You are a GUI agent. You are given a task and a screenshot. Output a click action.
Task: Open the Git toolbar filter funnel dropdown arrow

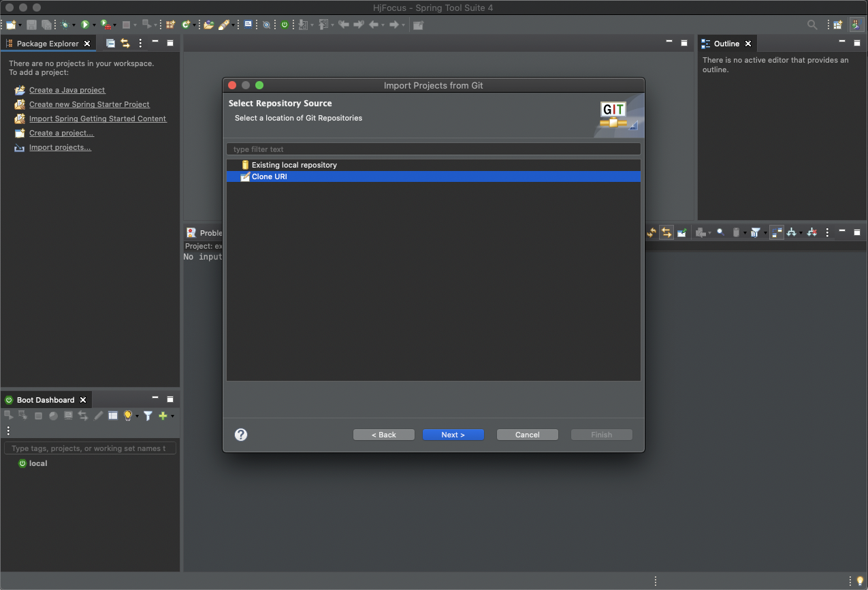765,233
